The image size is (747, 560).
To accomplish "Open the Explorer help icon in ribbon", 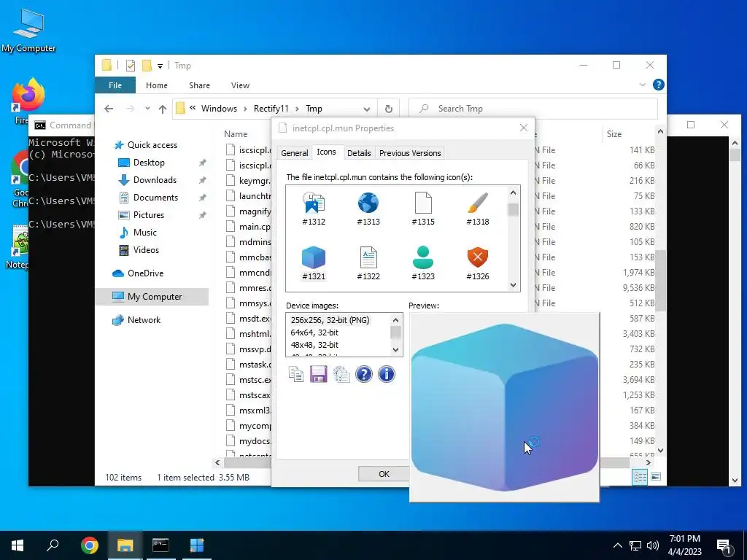I will click(x=659, y=85).
